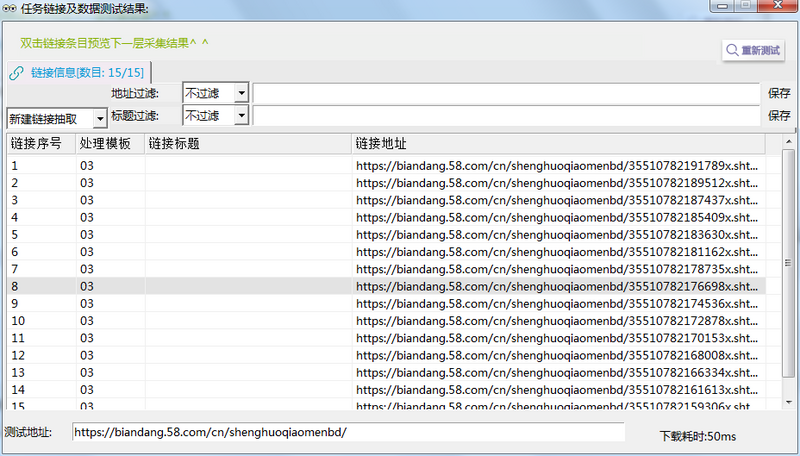
Task: Select link row ending 35510782172878x
Action: point(386,321)
